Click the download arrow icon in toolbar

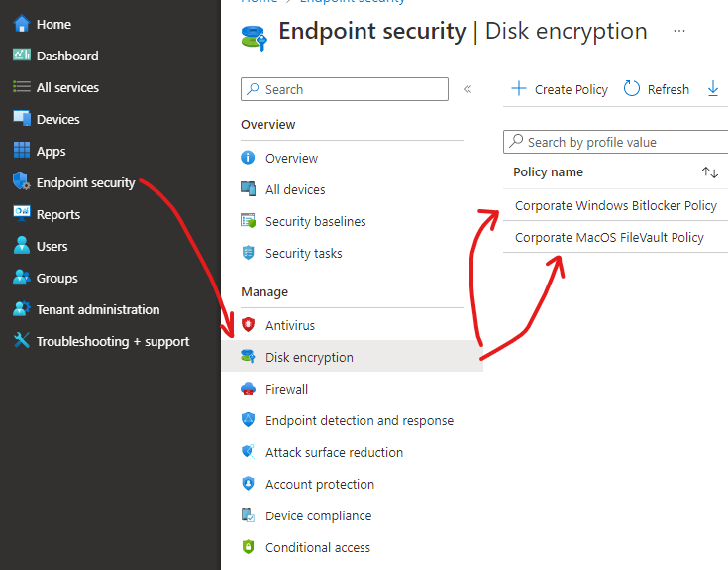click(713, 89)
